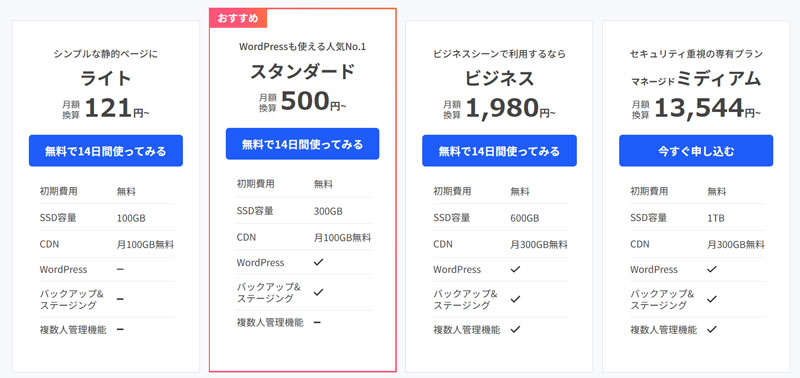Click the マネージド ミディアム plan heading
This screenshot has height=378, width=800.
pos(696,79)
